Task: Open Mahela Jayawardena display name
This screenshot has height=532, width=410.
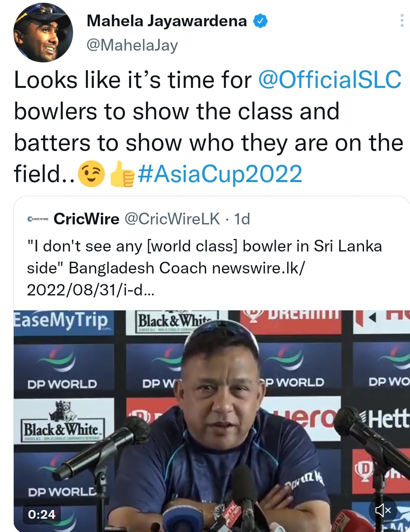Action: (167, 21)
